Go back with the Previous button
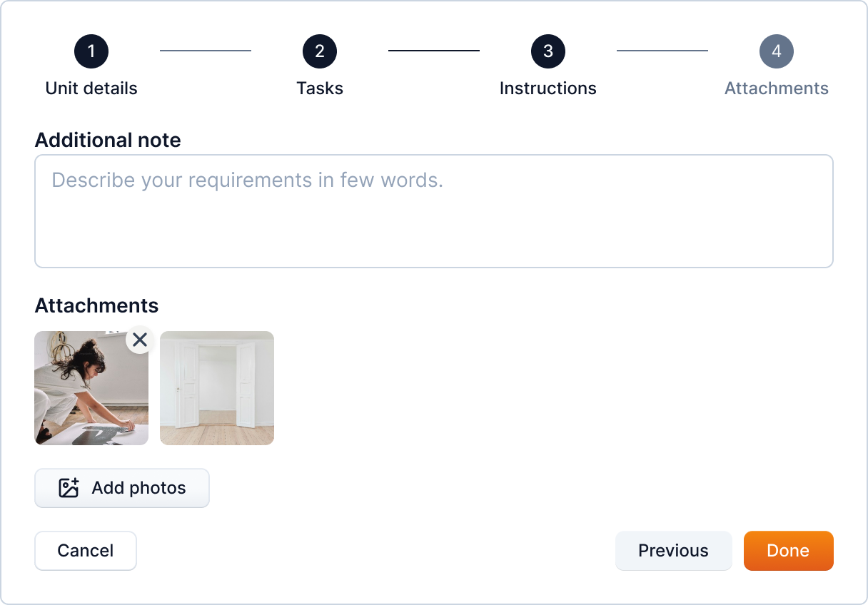868x605 pixels. pos(673,551)
